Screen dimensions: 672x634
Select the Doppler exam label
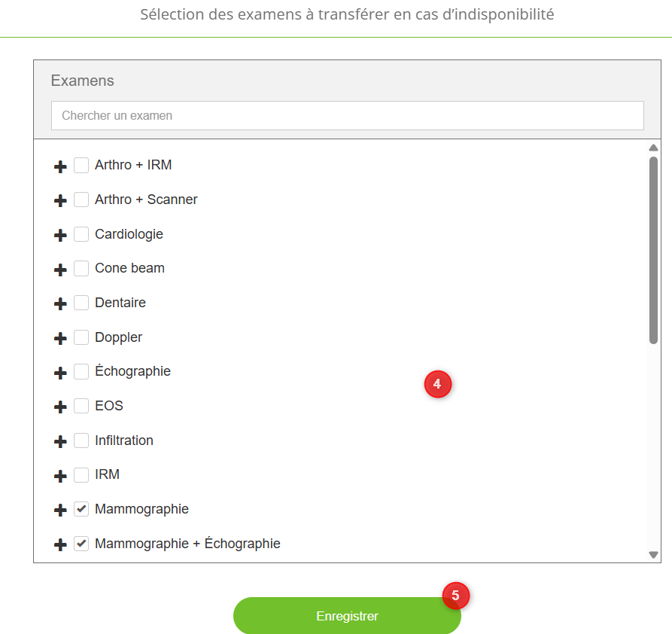118,337
